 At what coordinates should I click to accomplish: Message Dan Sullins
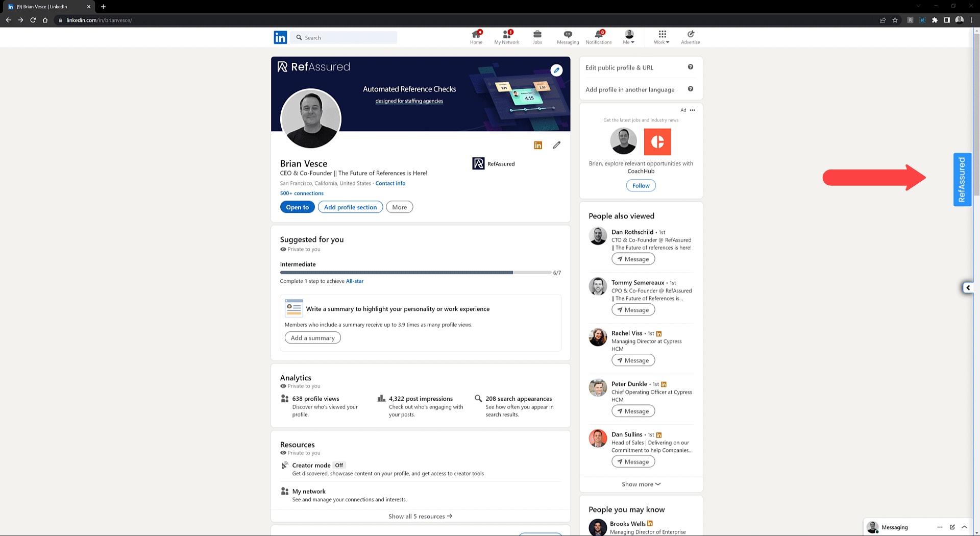coord(633,461)
